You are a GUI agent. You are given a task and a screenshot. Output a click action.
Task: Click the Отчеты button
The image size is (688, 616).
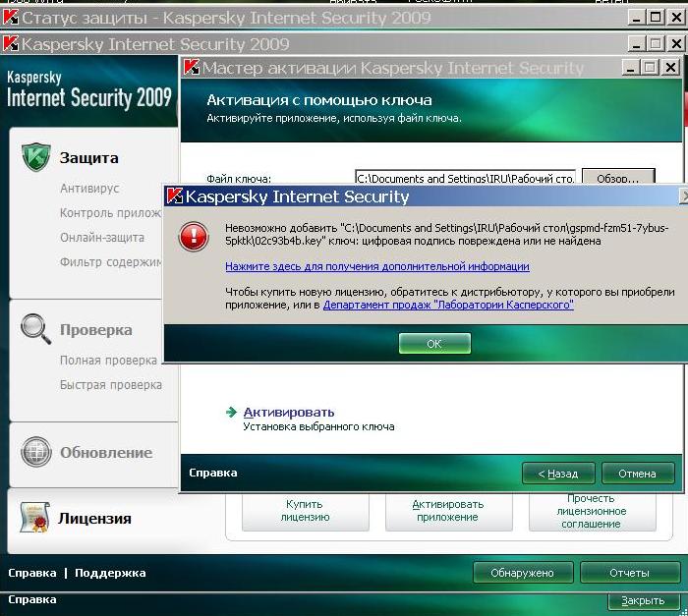(x=630, y=573)
